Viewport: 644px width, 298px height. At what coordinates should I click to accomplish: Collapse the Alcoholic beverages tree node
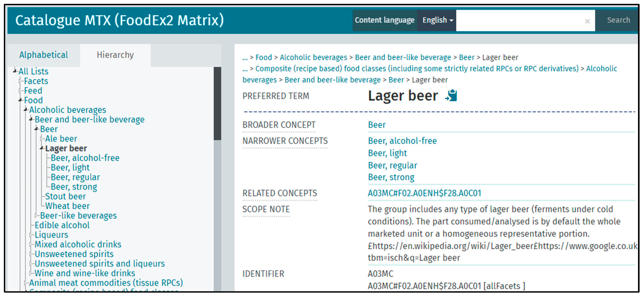pyautogui.click(x=25, y=110)
